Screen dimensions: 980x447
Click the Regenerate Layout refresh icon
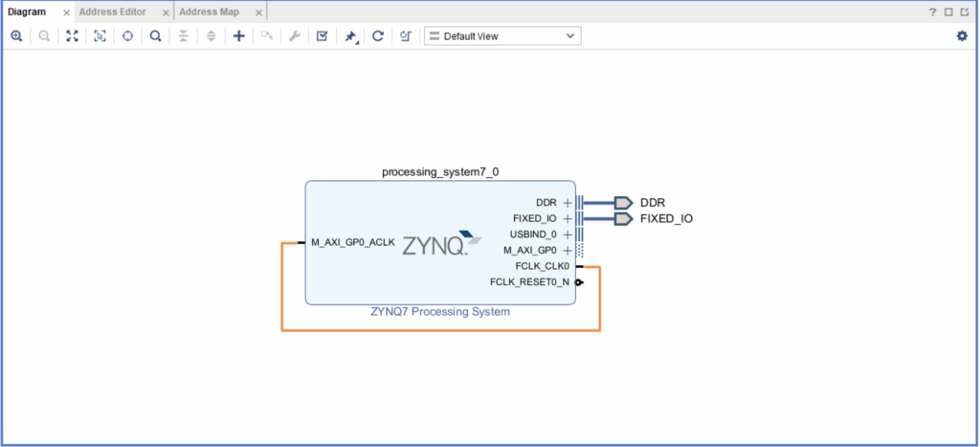click(378, 36)
